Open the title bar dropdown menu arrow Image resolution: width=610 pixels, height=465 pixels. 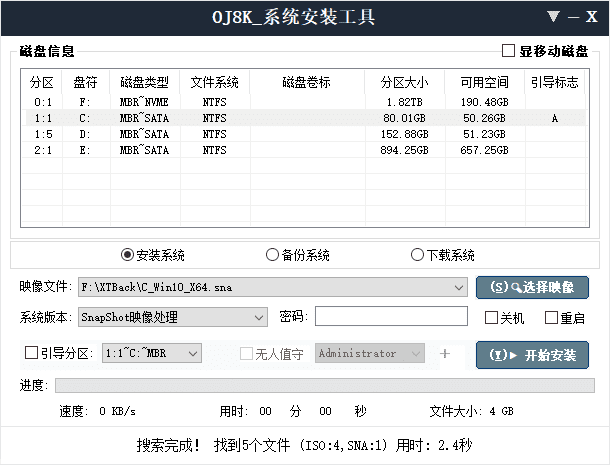[x=553, y=18]
